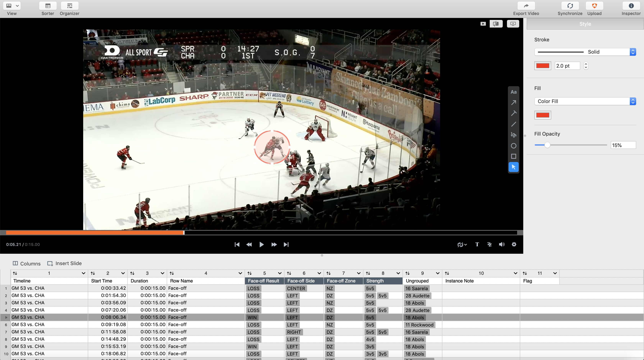Image resolution: width=644 pixels, height=360 pixels.
Task: Toggle the video volume speaker icon
Action: (x=502, y=244)
